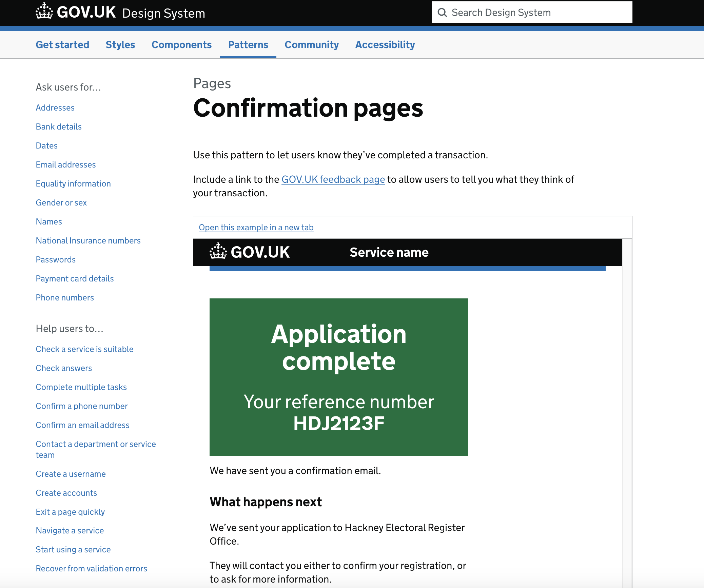The image size is (704, 588).
Task: Go to National Insurance numbers pattern
Action: pos(88,241)
